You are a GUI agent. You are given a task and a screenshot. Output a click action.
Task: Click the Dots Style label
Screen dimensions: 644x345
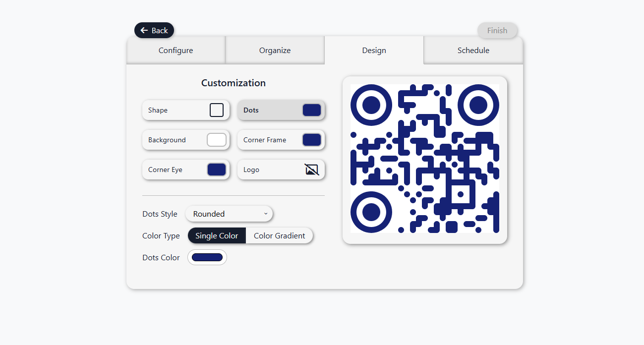coord(160,214)
